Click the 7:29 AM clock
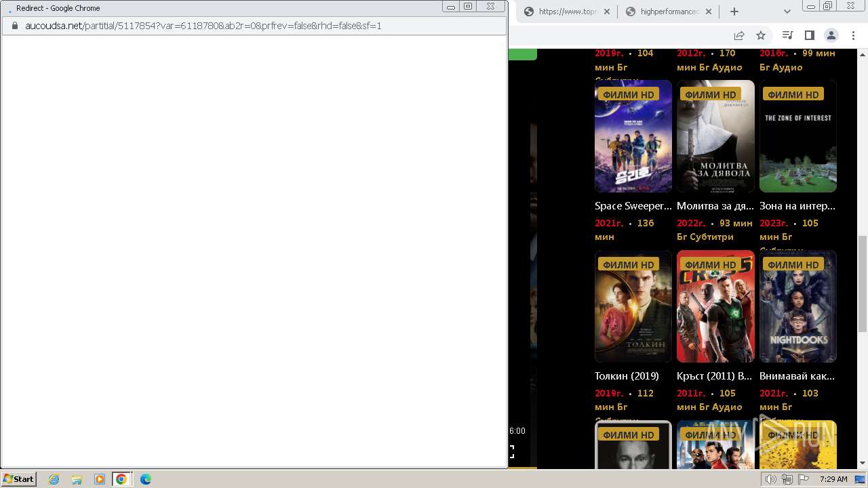Screen dimensions: 868x488 pos(833,479)
